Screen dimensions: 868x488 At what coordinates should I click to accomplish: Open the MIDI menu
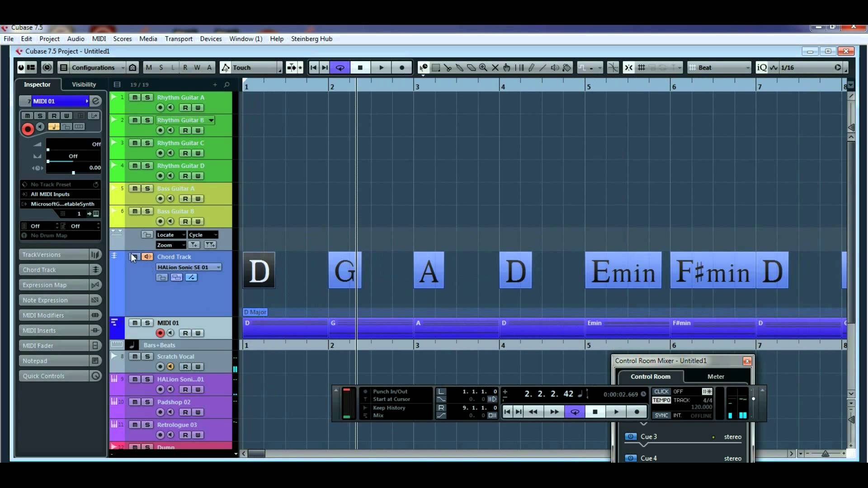point(99,39)
